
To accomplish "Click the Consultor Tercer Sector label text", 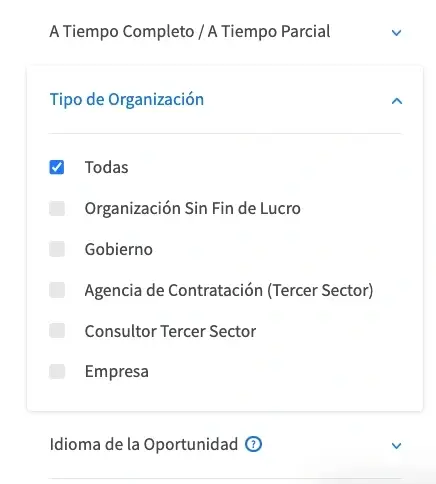I will 170,331.
